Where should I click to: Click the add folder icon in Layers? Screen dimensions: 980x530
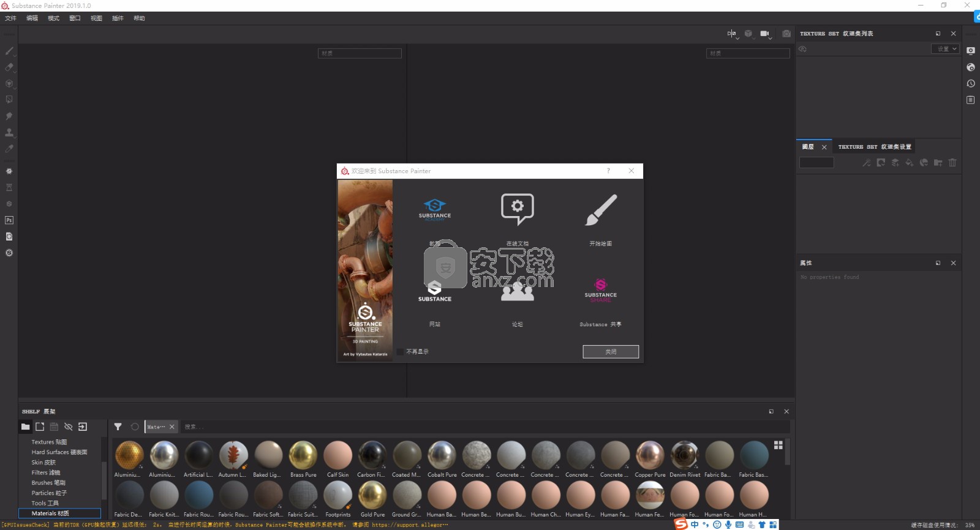coord(938,163)
